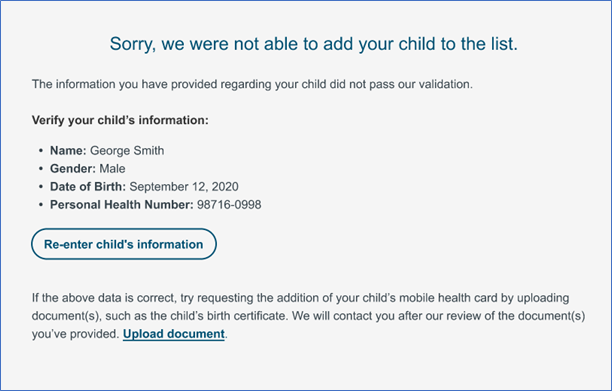Select the September 12, 2020 birth date

coord(184,187)
